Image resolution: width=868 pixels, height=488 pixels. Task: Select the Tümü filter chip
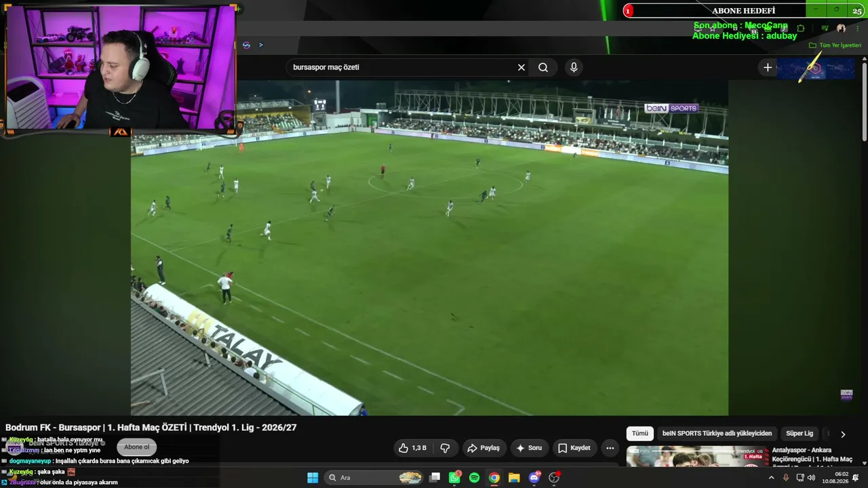coord(640,434)
